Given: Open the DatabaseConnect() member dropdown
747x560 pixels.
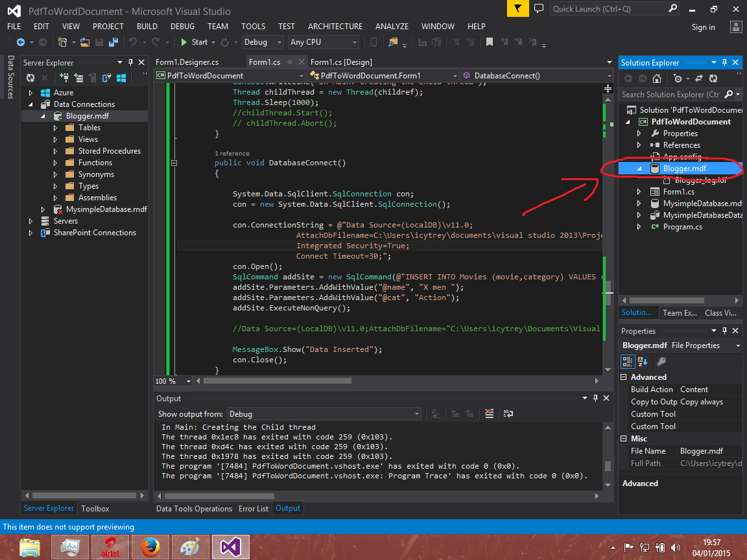Looking at the screenshot, I should click(x=537, y=76).
